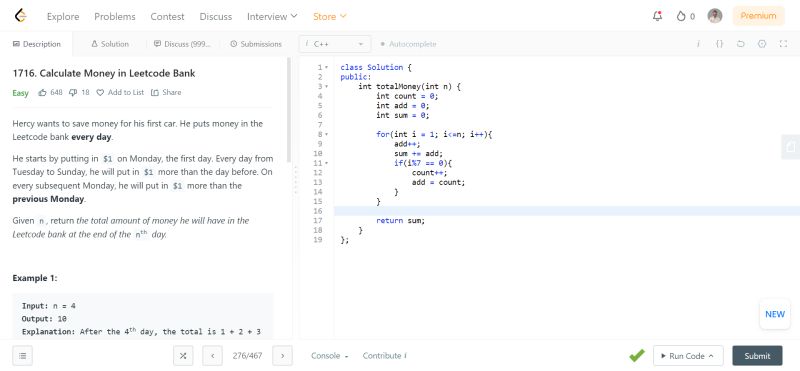The image size is (800, 371).
Task: Go to previous problem arrow
Action: 212,356
